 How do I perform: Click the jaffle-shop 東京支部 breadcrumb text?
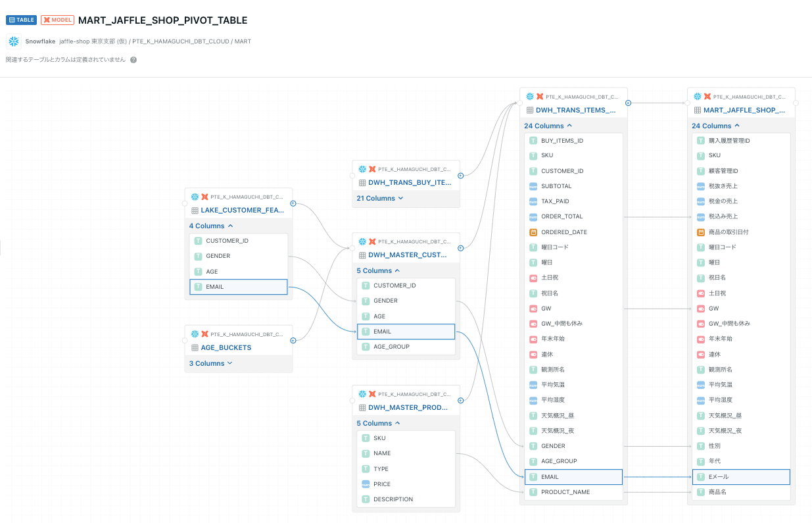click(x=93, y=41)
